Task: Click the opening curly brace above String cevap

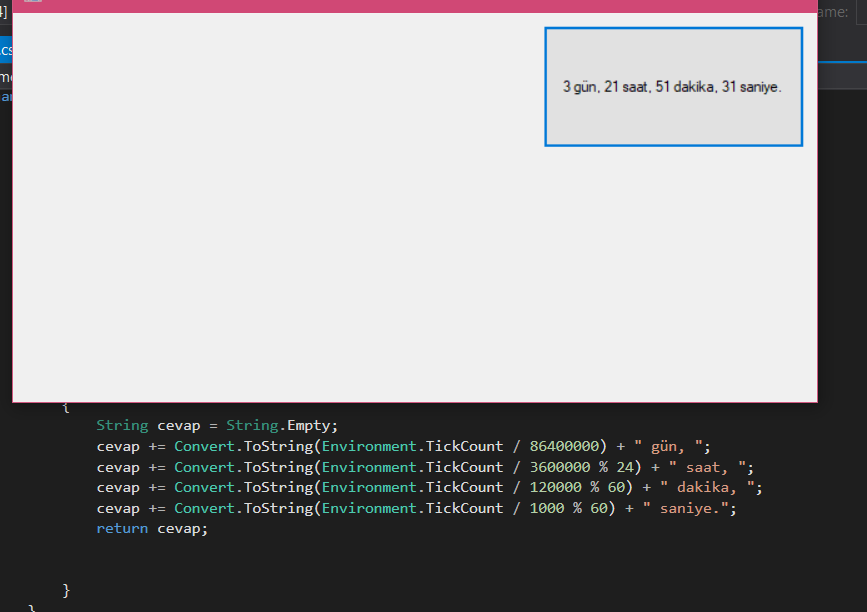Action: tap(66, 407)
